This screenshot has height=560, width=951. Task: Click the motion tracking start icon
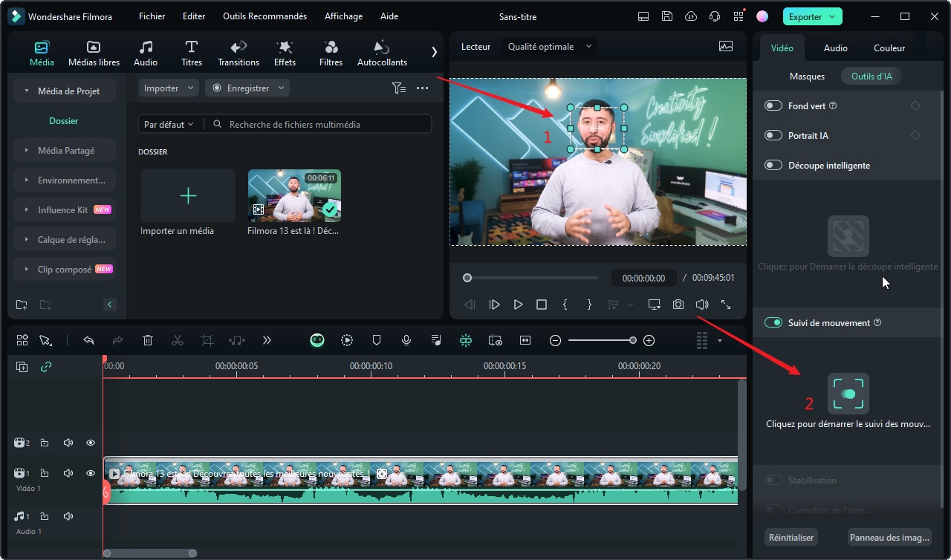click(x=848, y=393)
